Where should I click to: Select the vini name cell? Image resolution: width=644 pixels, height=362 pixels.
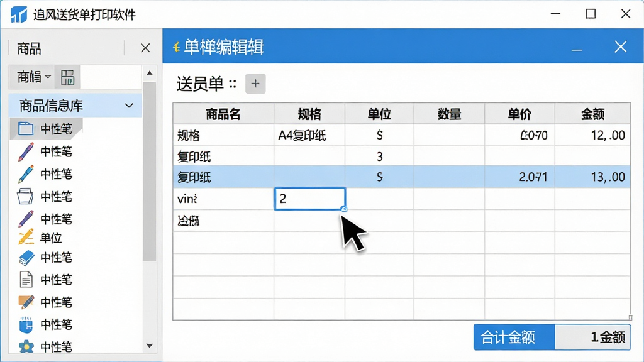[223, 199]
